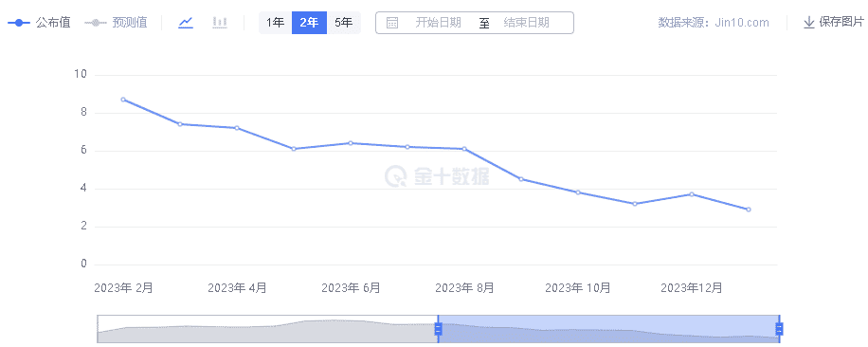The width and height of the screenshot is (868, 347).
Task: Click the calendar icon in date range
Action: coord(392,23)
